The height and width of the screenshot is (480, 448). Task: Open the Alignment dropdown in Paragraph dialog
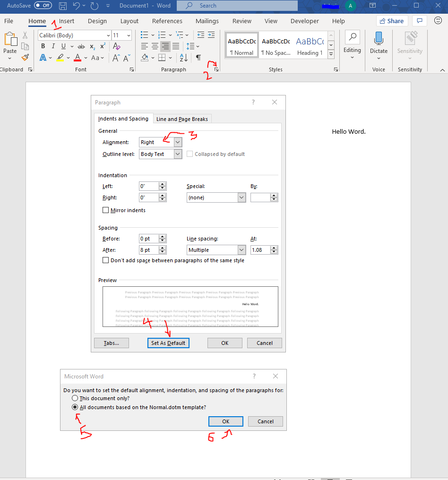(178, 142)
